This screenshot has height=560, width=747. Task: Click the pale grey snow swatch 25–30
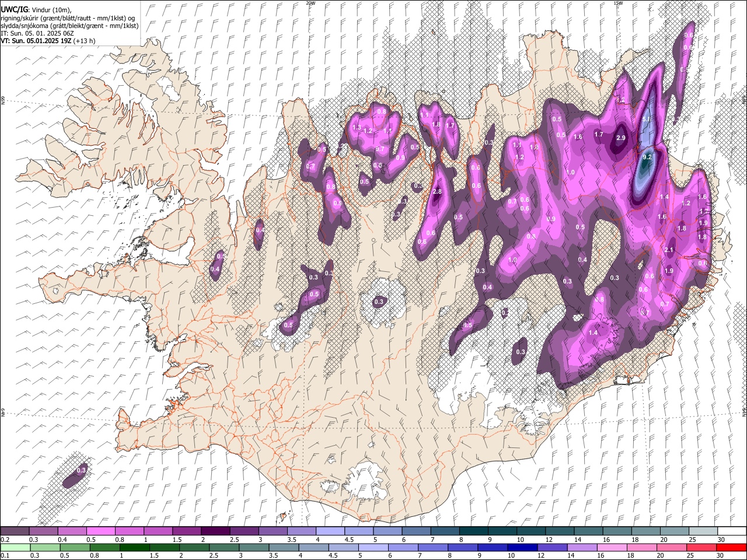(x=703, y=531)
